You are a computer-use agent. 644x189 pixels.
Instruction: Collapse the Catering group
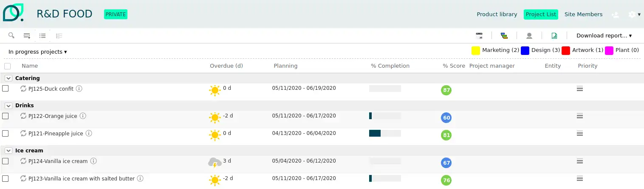point(8,78)
